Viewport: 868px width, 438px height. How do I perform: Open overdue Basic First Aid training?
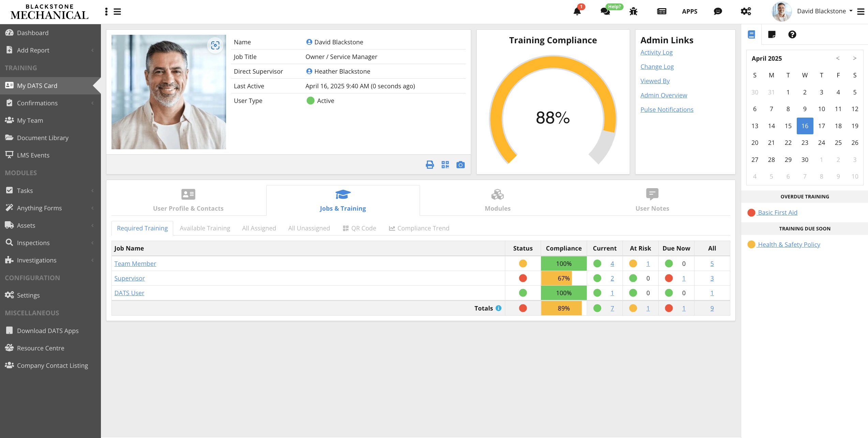point(777,213)
